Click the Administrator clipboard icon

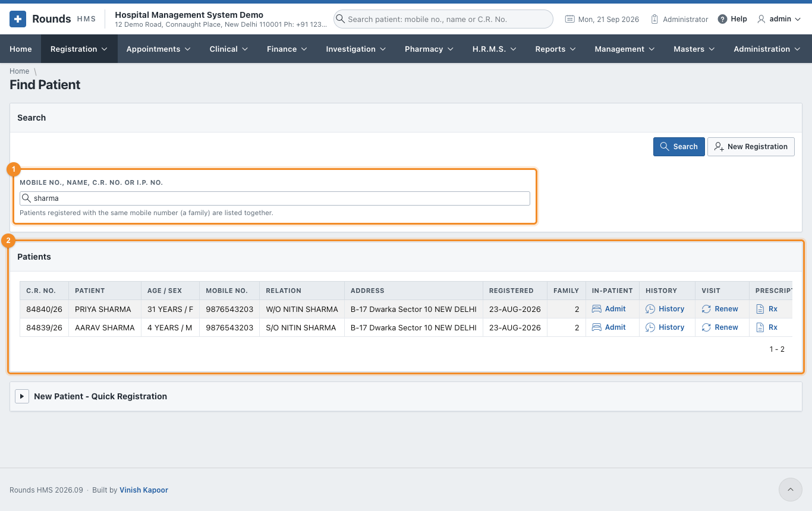[x=654, y=19]
